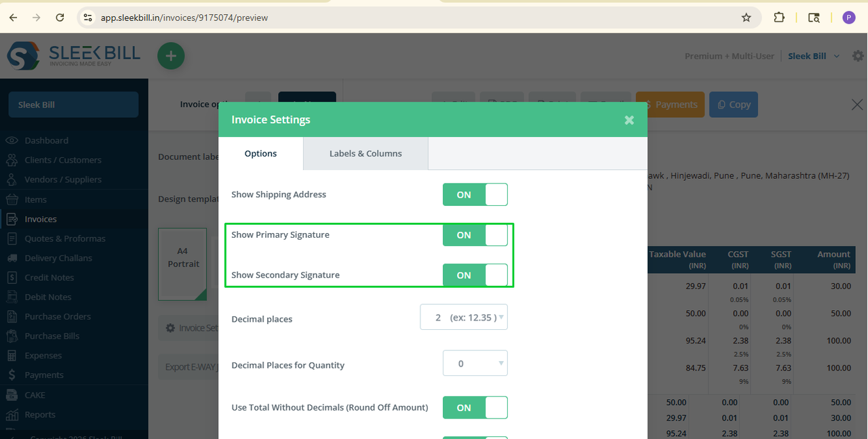Viewport: 868px width, 439px height.
Task: Click the Premium + Multi-User text
Action: coord(729,56)
